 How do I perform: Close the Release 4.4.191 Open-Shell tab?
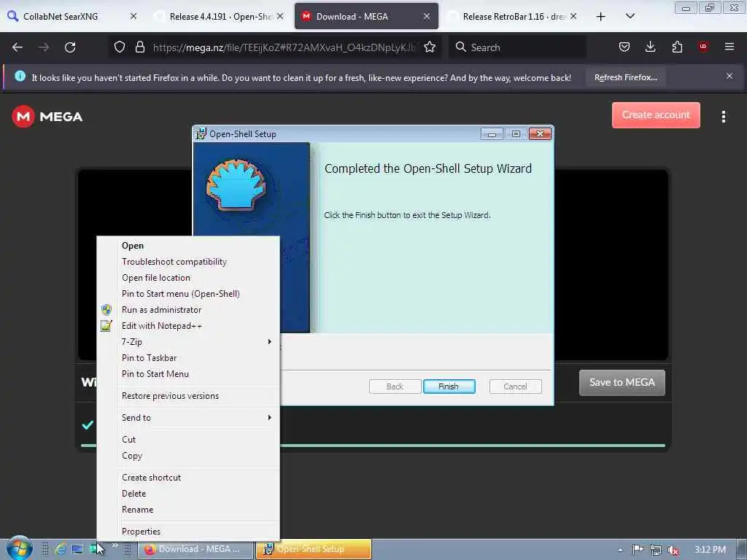coord(280,16)
